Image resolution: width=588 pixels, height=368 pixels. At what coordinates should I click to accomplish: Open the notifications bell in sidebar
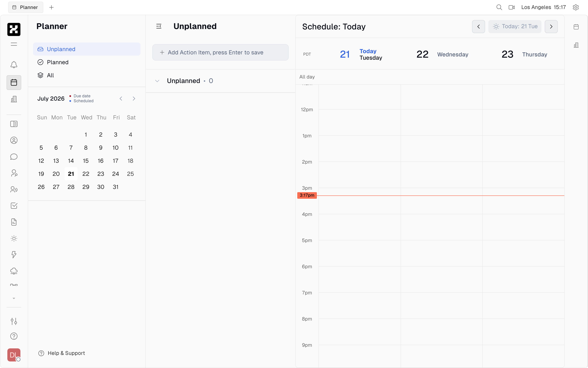pos(14,65)
